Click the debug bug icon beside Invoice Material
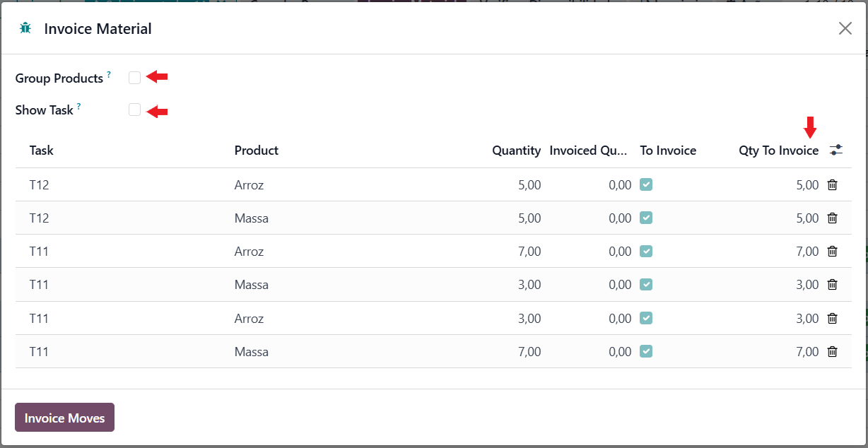This screenshot has height=448, width=868. (25, 29)
